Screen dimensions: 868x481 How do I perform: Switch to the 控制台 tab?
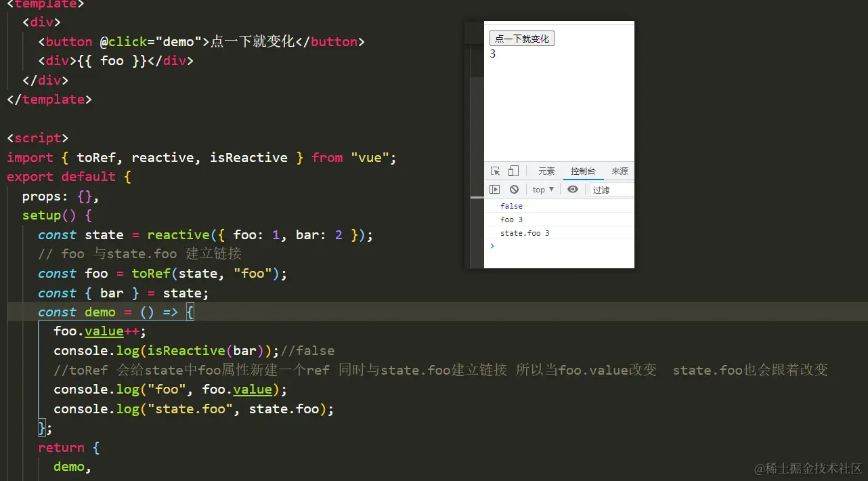point(583,171)
